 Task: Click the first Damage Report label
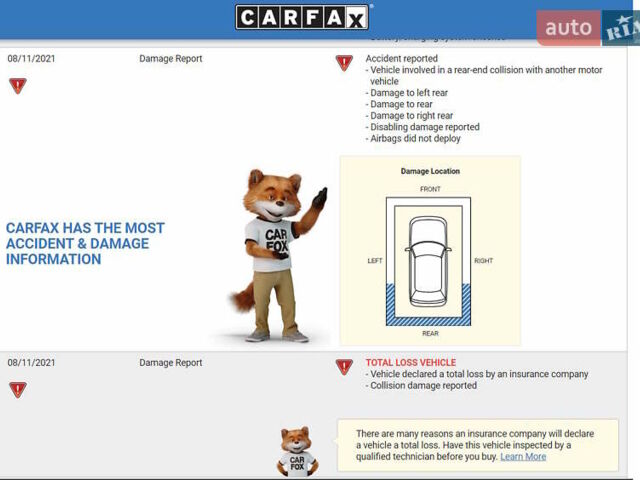point(171,58)
